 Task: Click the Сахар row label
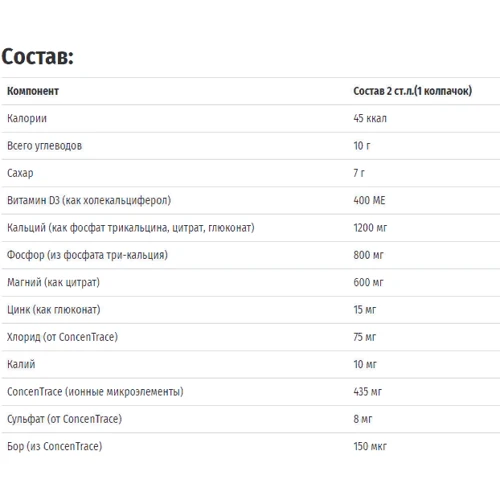(x=20, y=173)
